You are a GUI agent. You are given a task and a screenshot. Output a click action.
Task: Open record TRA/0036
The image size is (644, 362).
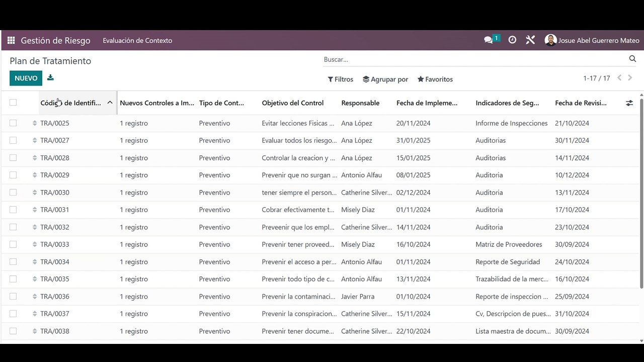pyautogui.click(x=55, y=297)
